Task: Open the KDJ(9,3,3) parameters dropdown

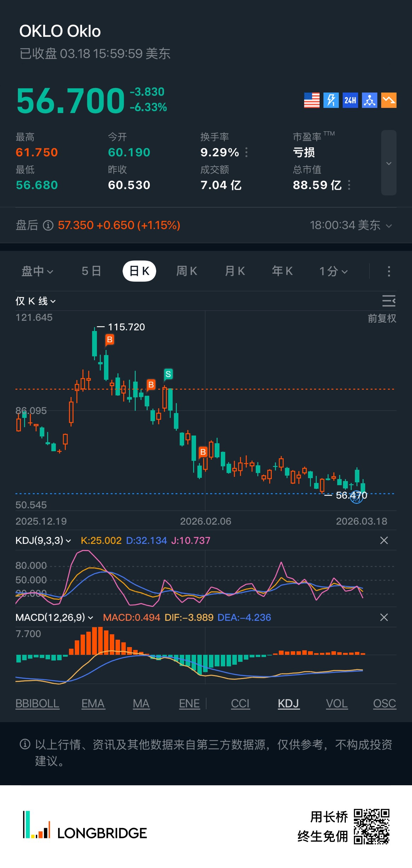Action: [x=43, y=540]
